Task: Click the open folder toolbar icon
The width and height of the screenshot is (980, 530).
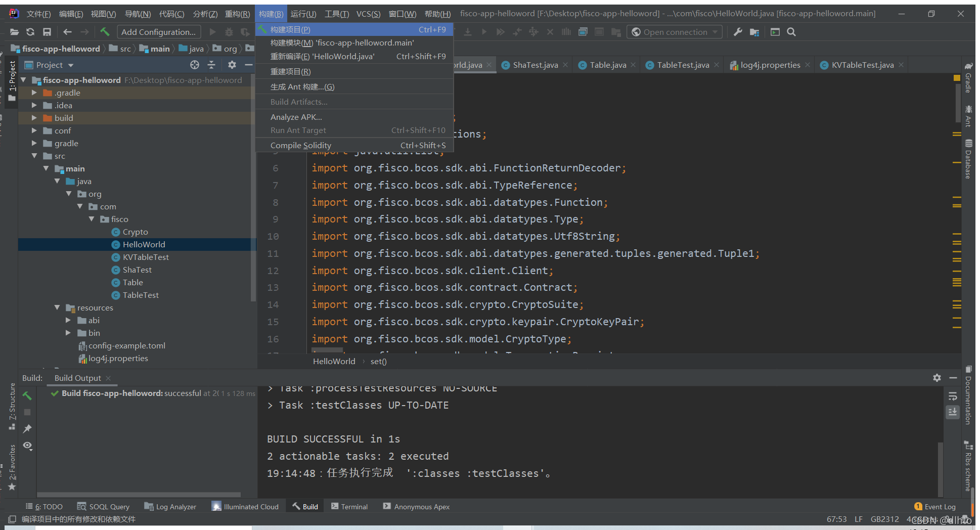Action: click(14, 32)
